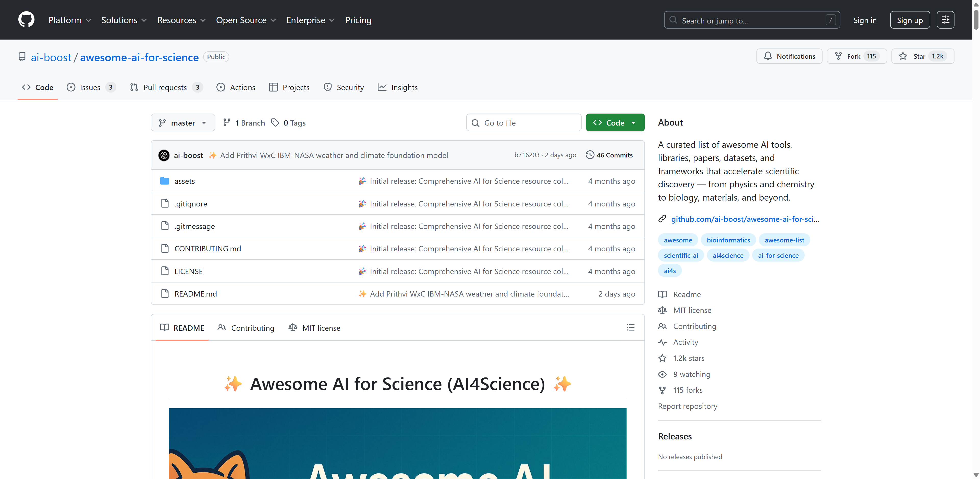
Task: Toggle Notifications for this repository
Action: pos(789,56)
